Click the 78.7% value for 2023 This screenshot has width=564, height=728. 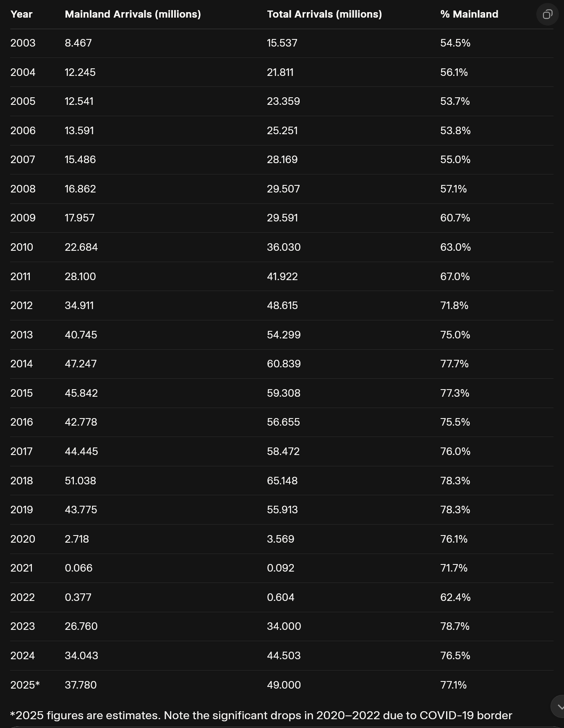[x=455, y=627]
